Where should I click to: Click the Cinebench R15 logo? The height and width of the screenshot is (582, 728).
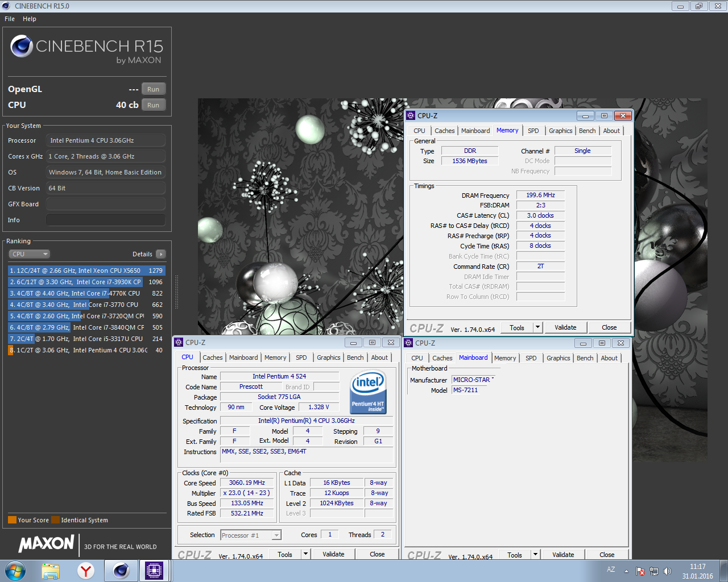pos(86,50)
